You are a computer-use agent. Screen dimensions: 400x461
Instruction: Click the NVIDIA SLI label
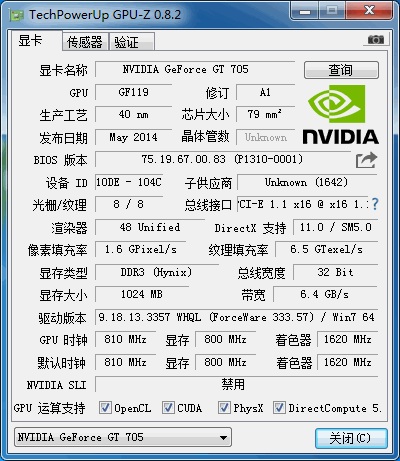point(56,385)
